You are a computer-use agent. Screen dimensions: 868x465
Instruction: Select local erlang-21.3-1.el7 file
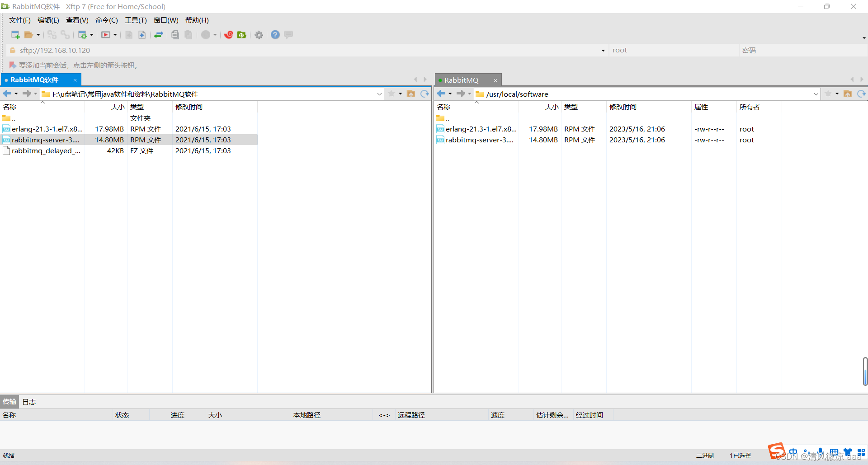point(129,129)
